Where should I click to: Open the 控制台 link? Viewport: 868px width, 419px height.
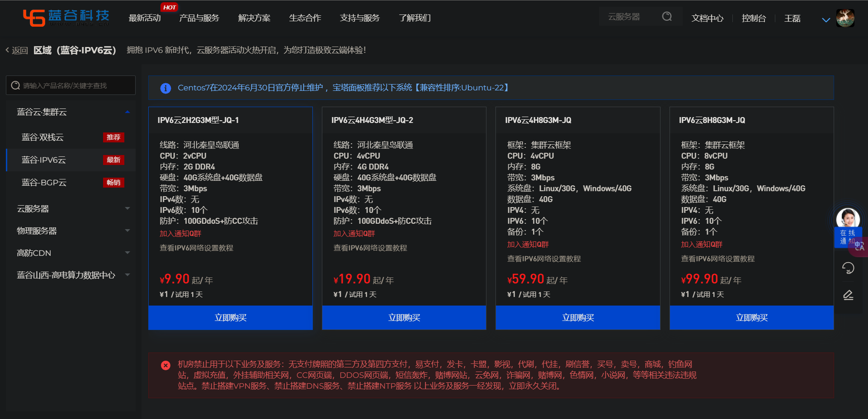coord(754,19)
